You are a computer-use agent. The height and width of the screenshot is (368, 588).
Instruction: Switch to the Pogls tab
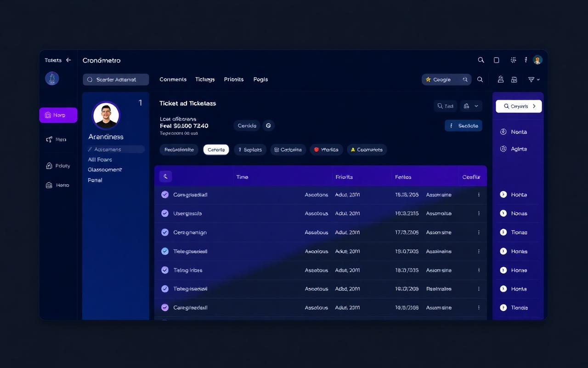260,80
